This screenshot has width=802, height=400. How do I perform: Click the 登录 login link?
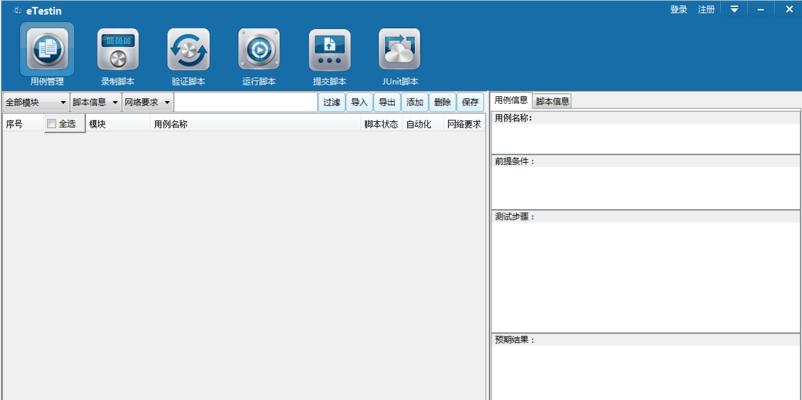(x=679, y=10)
